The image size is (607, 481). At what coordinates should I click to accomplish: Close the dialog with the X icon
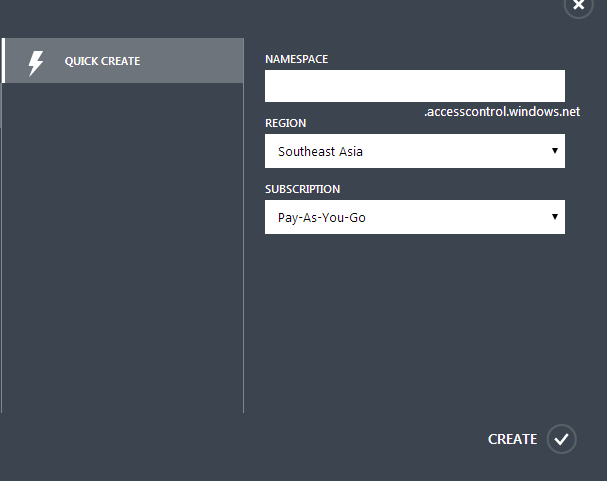578,5
